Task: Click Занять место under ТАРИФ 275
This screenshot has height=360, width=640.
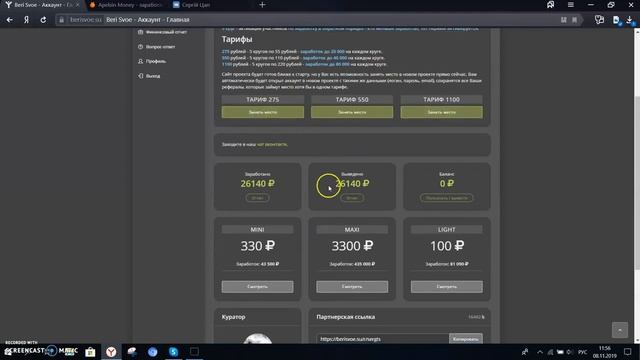Action: (x=262, y=112)
